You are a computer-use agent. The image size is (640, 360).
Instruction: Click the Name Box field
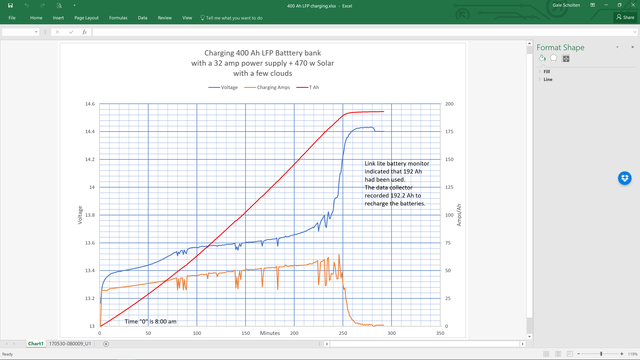[x=17, y=32]
